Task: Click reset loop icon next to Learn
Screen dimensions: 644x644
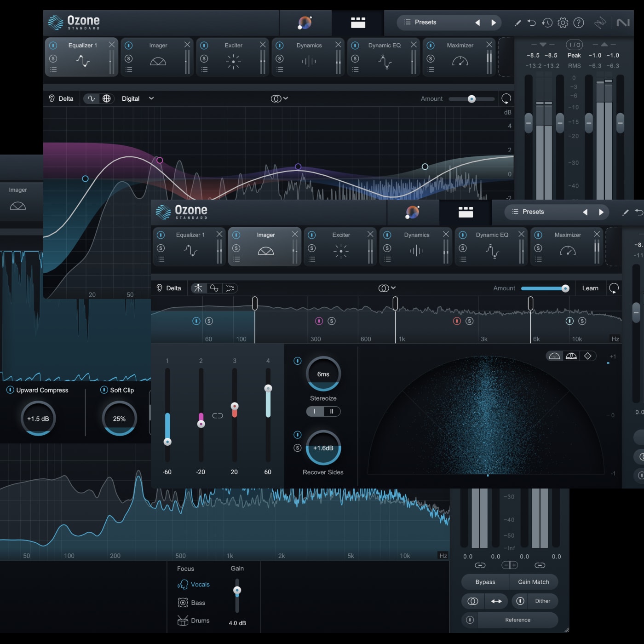Action: pos(614,288)
